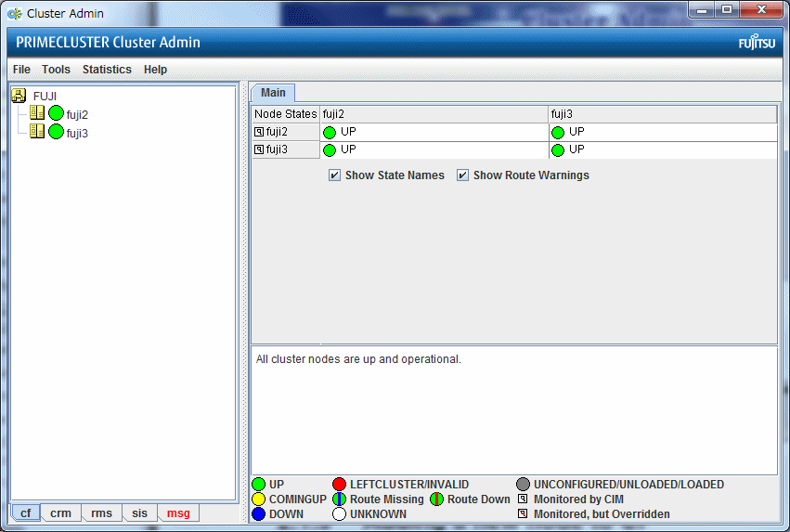
Task: Click fuji2 row header in table
Action: click(x=286, y=132)
